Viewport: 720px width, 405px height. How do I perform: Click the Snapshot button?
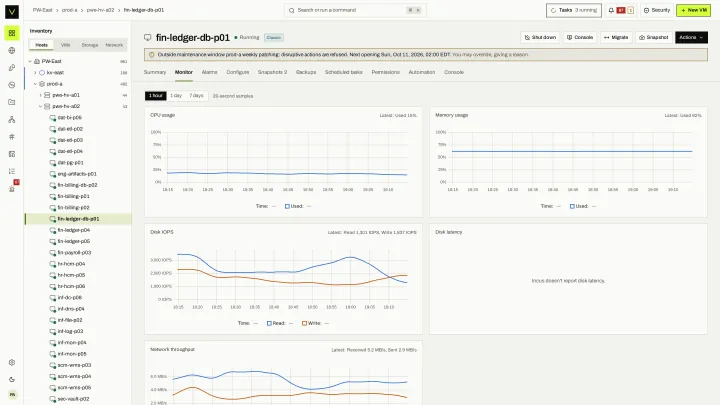point(654,37)
